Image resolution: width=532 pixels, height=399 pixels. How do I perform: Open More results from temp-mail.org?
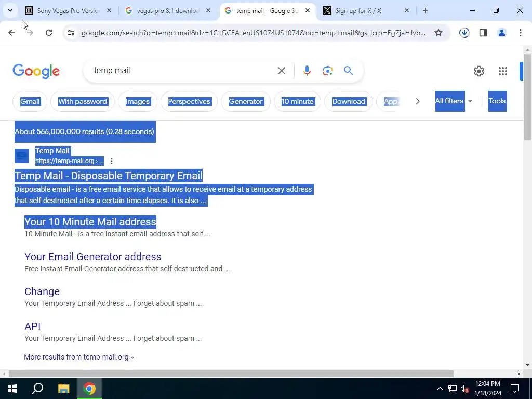tap(79, 357)
